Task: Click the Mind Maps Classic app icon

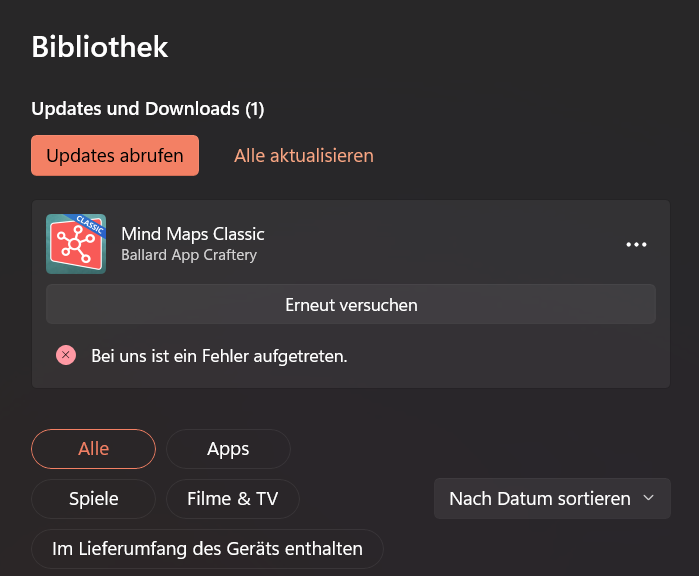Action: click(76, 244)
